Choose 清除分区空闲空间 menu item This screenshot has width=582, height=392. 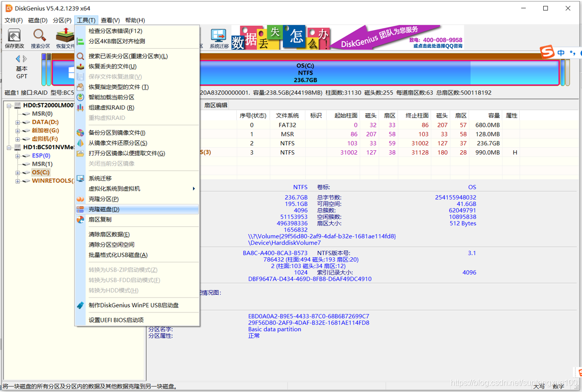click(x=137, y=245)
